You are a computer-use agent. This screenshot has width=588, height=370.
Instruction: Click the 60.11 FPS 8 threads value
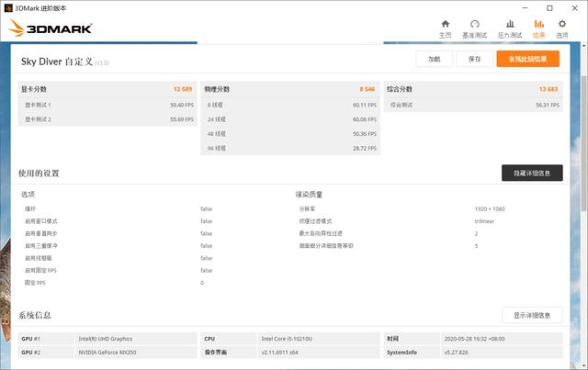tap(365, 106)
